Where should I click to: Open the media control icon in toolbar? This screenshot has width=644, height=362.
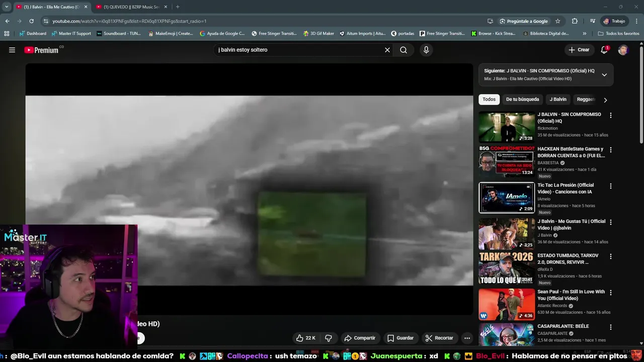pos(592,21)
